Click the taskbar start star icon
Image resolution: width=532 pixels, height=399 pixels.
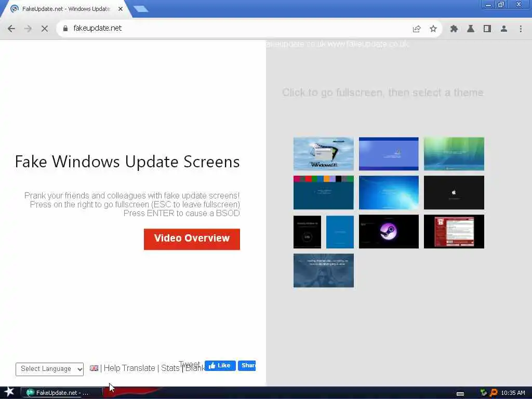(x=9, y=392)
